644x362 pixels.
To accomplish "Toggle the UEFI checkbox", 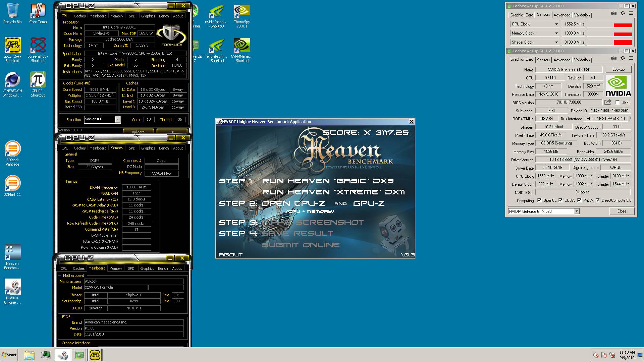I will point(618,103).
